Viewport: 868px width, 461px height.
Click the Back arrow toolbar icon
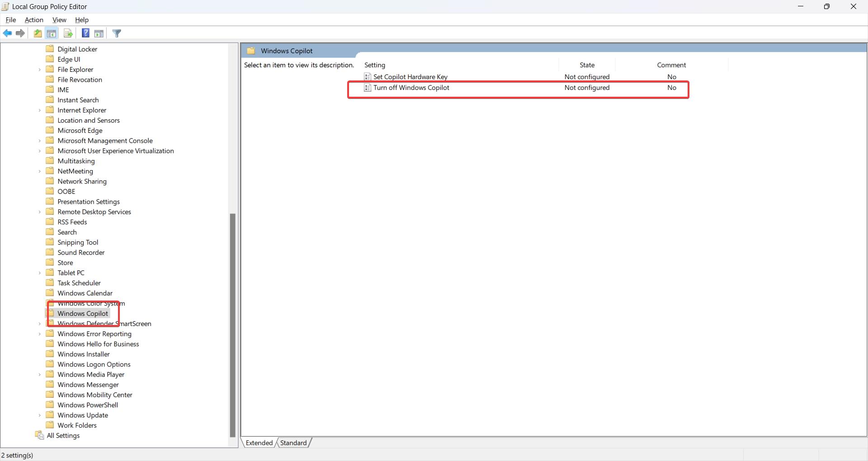tap(8, 33)
